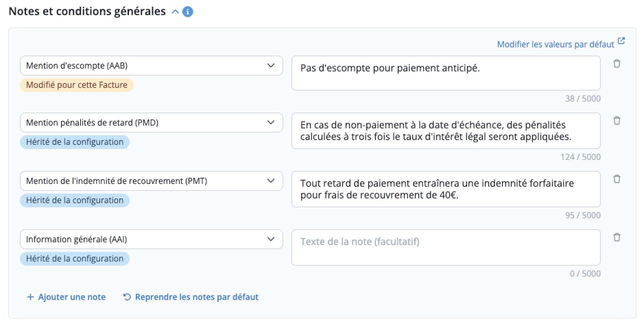Click the pénalités de retard note text area
Image resolution: width=644 pixels, height=324 pixels.
point(446,131)
